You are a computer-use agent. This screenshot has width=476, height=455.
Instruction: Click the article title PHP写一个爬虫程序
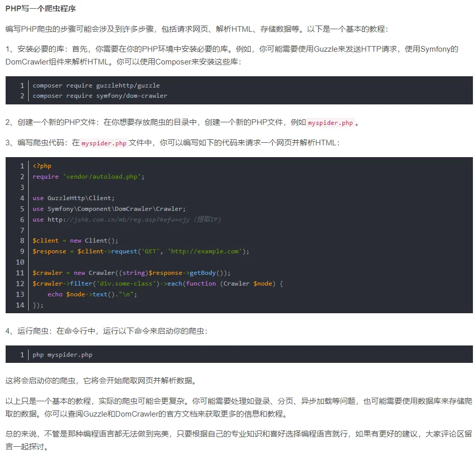(40, 8)
